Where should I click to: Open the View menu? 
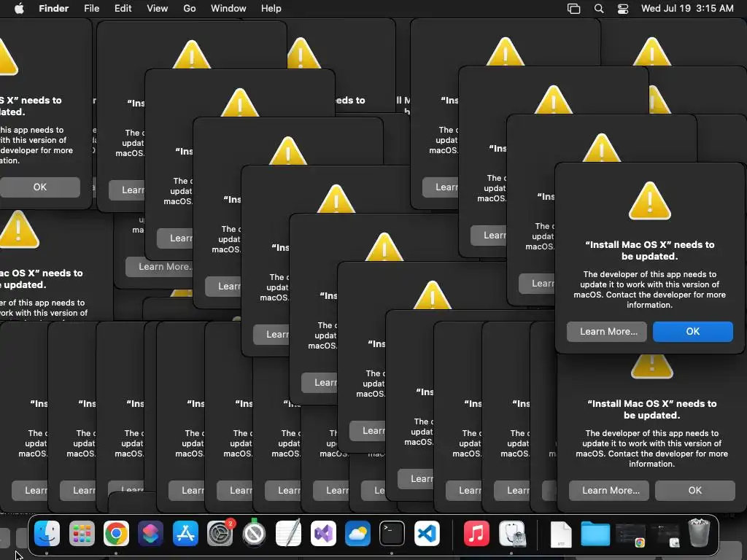click(158, 9)
